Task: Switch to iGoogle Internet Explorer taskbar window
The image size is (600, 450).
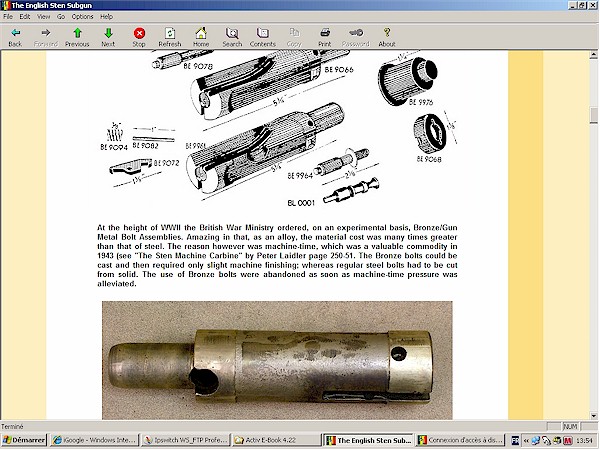Action: [x=94, y=440]
